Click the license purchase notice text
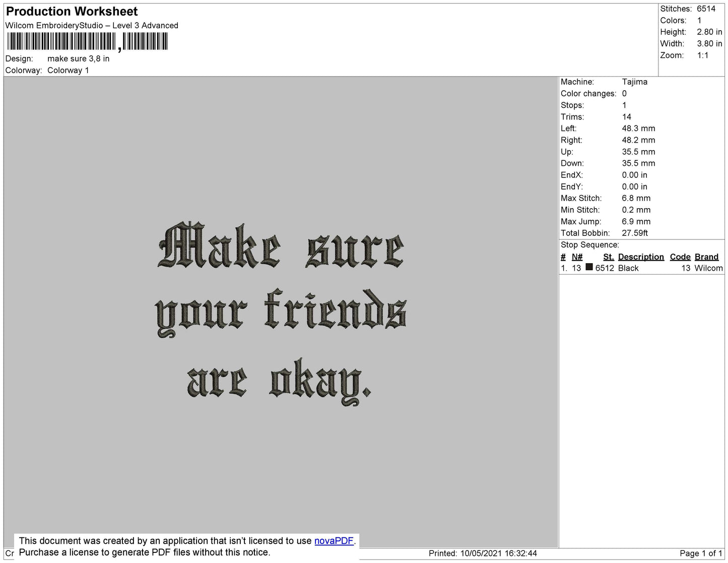The width and height of the screenshot is (728, 563). tap(145, 552)
